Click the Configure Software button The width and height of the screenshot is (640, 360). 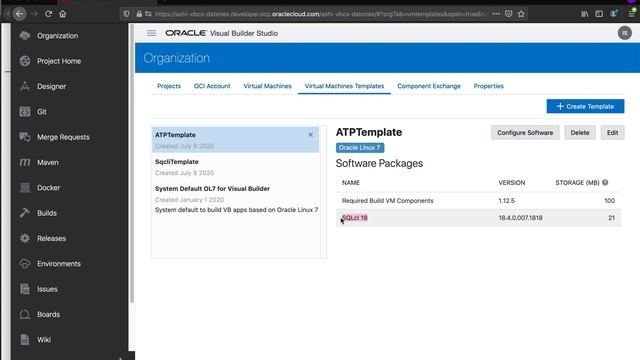pyautogui.click(x=525, y=133)
